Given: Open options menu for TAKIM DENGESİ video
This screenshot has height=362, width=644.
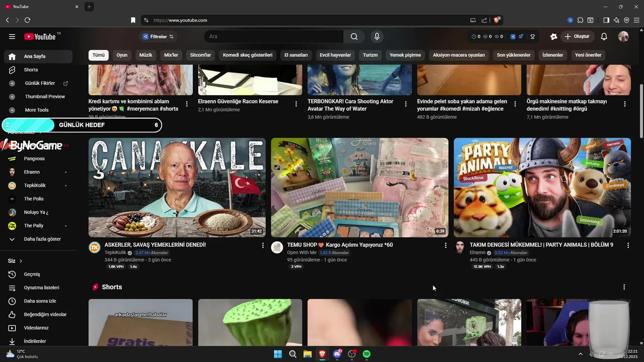Looking at the screenshot, I should click(x=628, y=245).
